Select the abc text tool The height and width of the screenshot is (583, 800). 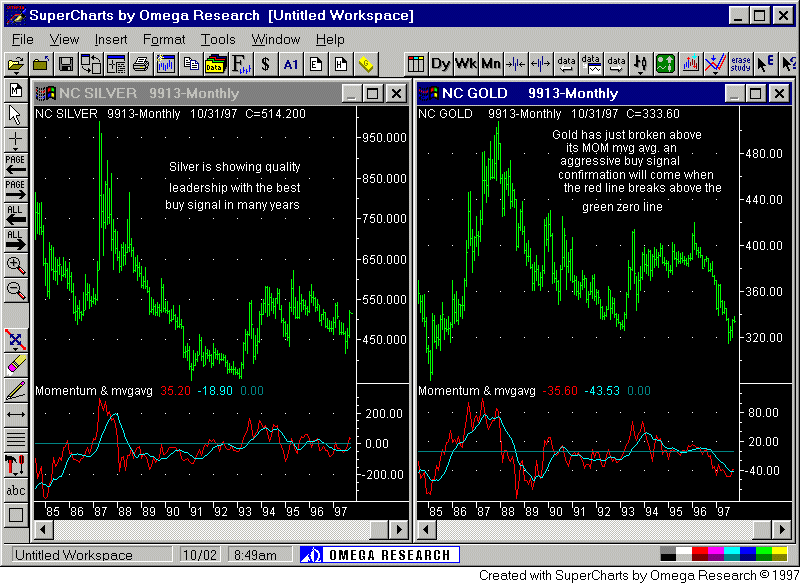point(16,490)
